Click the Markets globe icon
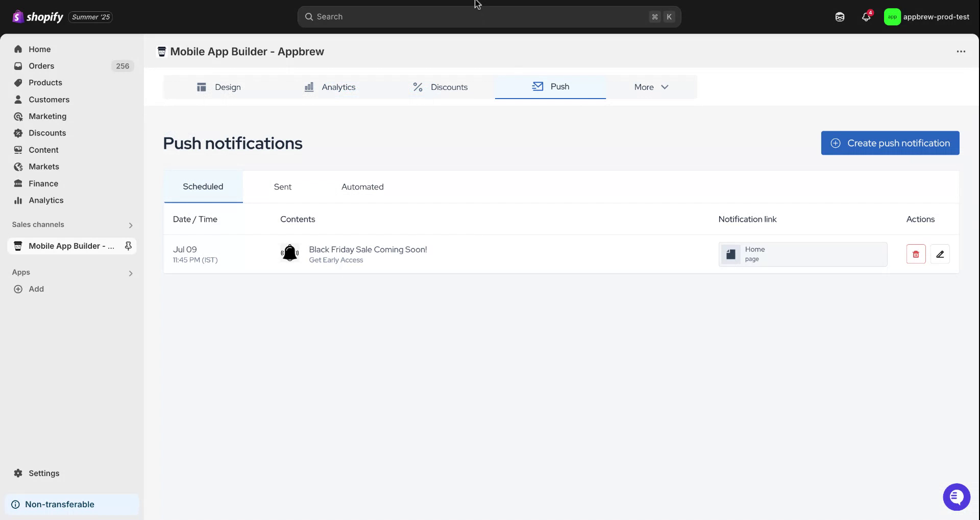 click(x=18, y=167)
